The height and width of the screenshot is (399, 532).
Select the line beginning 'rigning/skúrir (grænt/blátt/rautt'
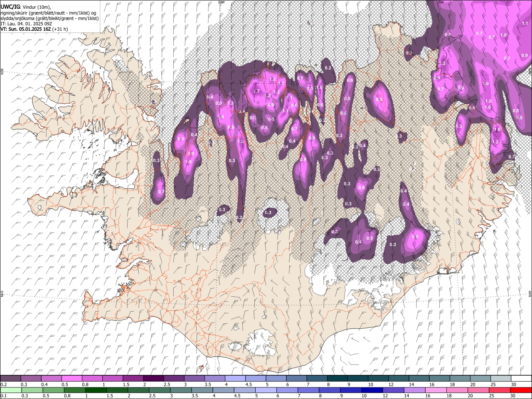click(48, 13)
